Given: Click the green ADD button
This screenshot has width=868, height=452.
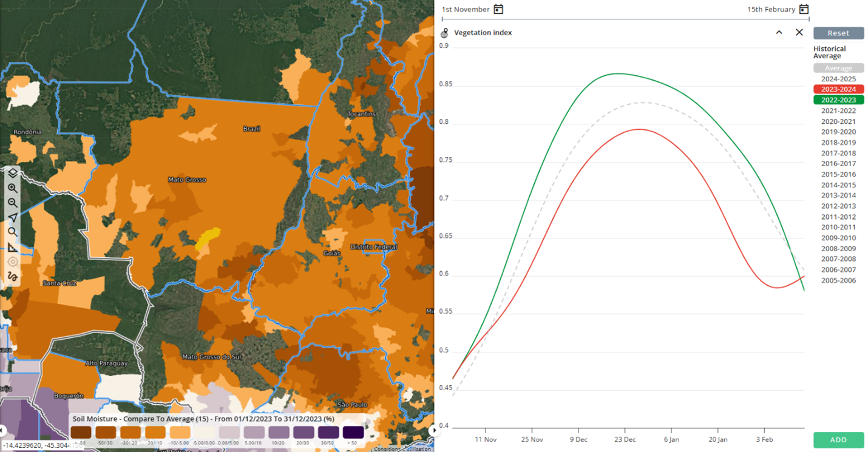Looking at the screenshot, I should [838, 439].
